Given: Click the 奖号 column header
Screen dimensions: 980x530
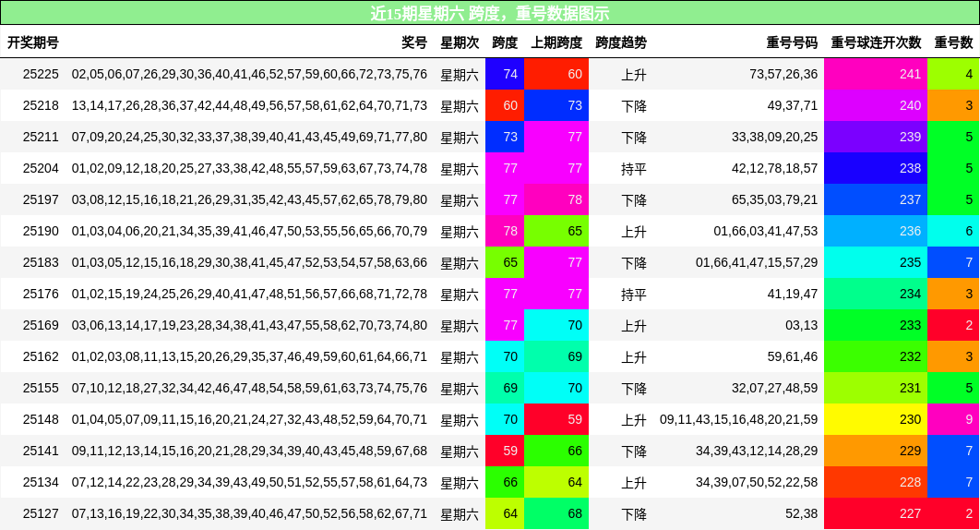Looking at the screenshot, I should coord(413,42).
